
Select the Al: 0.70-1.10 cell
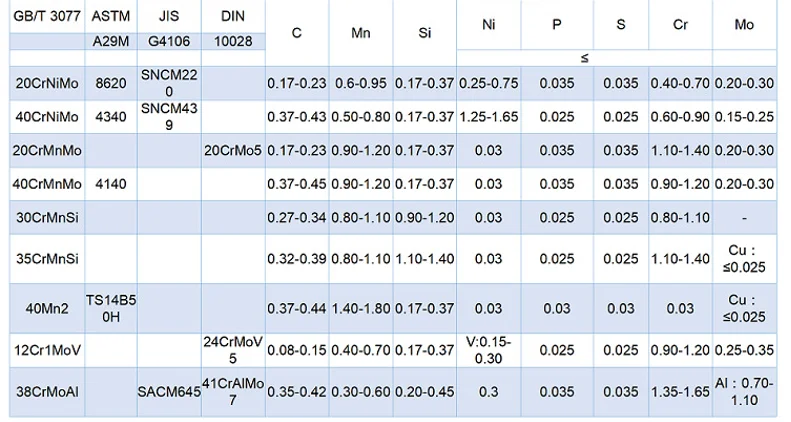click(744, 392)
